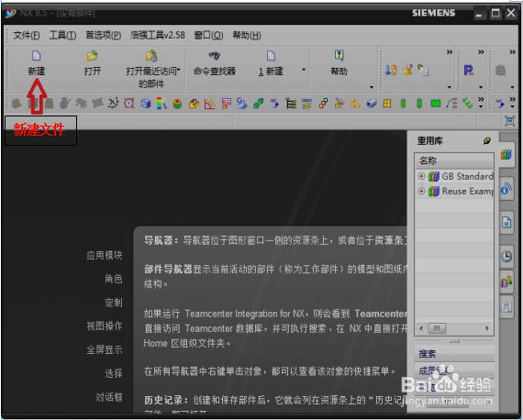Select the 应用模块 welcome topic
This screenshot has width=523, height=420.
pos(105,255)
